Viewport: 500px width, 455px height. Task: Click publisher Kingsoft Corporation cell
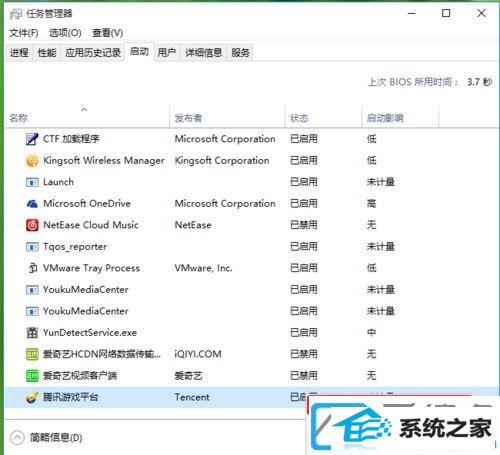(222, 160)
